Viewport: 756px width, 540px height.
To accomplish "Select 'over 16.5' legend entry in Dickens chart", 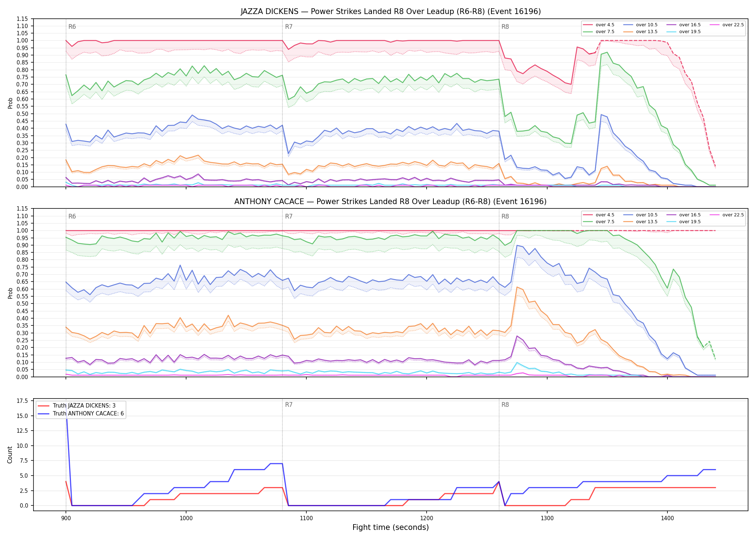I will click(x=684, y=25).
